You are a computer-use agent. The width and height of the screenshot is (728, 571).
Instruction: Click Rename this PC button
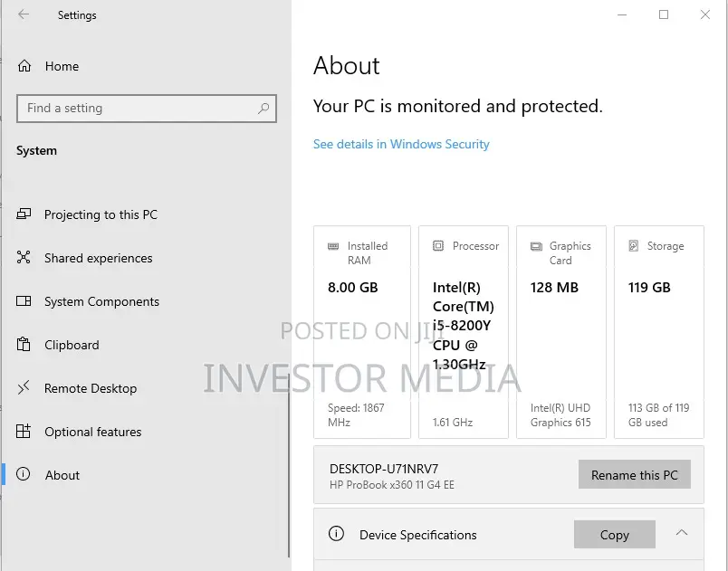(x=634, y=474)
